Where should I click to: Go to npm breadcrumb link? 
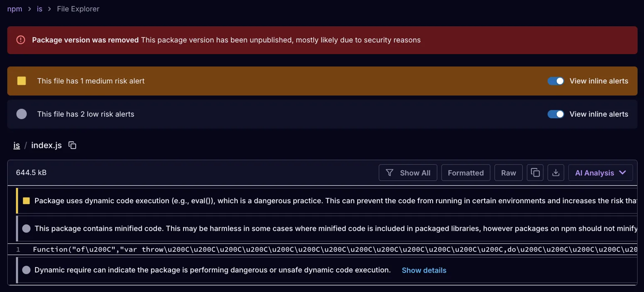(x=14, y=9)
